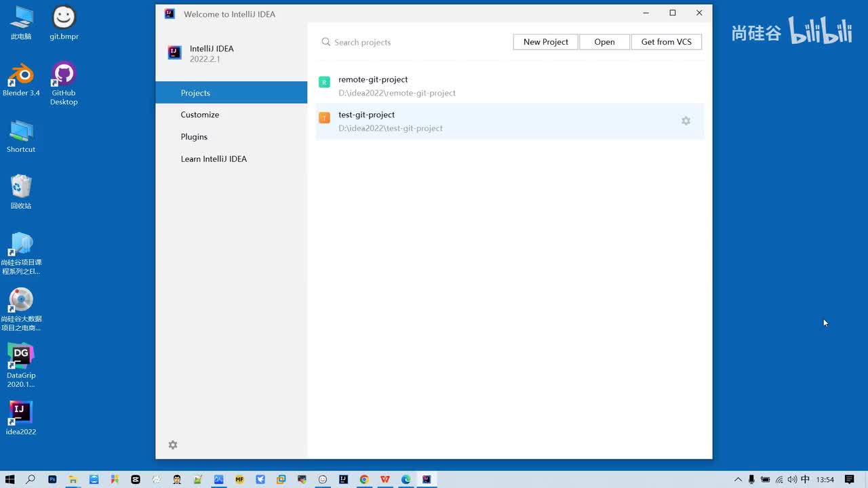This screenshot has width=868, height=488.
Task: Select the Shortcut desktop icon
Action: coord(21,136)
